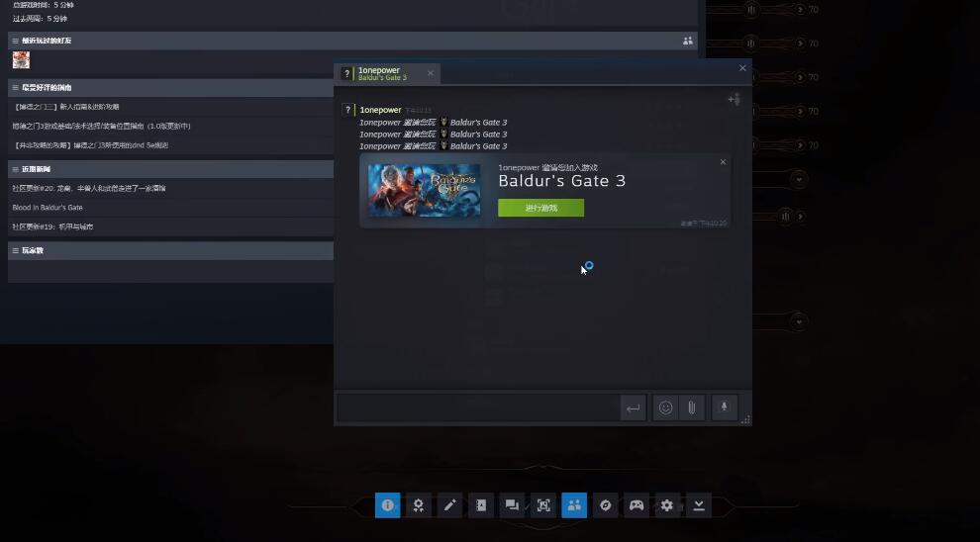Open overlay settings gear icon
Image resolution: width=980 pixels, height=542 pixels.
tap(667, 505)
